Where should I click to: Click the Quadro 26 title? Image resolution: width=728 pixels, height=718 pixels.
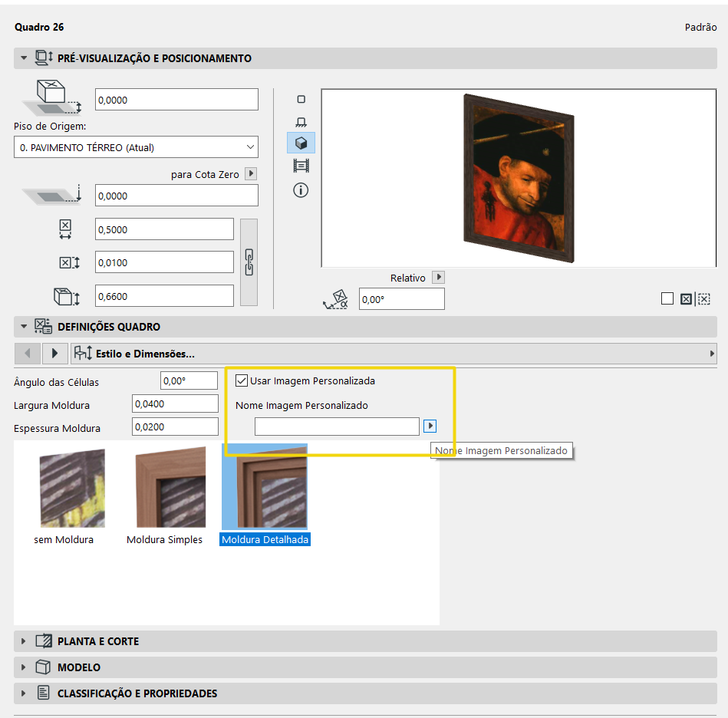39,27
